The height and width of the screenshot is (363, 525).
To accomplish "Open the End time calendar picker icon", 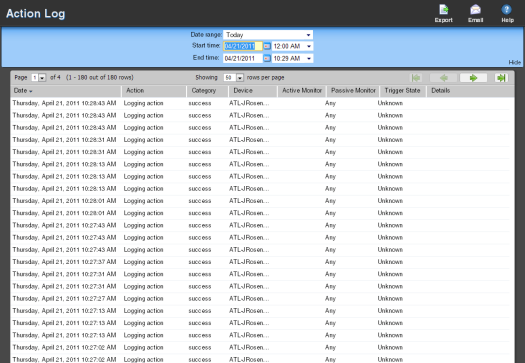I will pyautogui.click(x=267, y=59).
